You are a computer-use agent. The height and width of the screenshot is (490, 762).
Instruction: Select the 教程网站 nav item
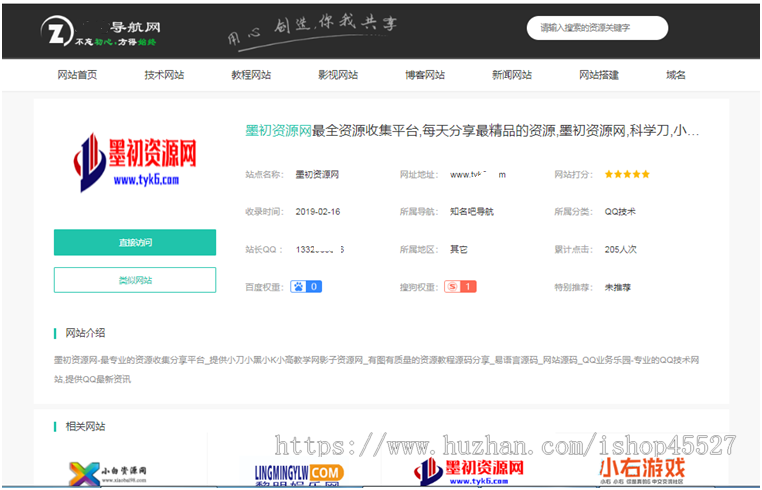click(251, 75)
